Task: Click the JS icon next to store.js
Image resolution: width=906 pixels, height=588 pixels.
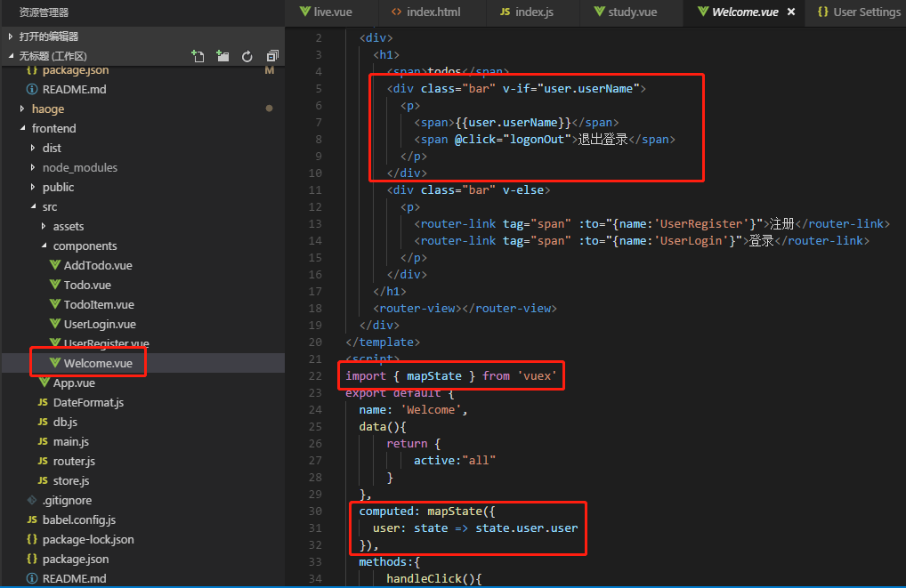Action: [43, 481]
